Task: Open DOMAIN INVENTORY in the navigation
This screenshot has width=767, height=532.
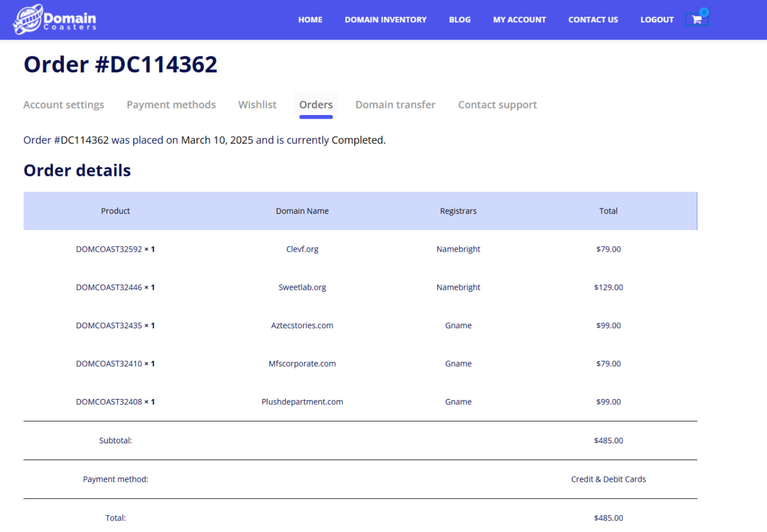Action: tap(386, 20)
